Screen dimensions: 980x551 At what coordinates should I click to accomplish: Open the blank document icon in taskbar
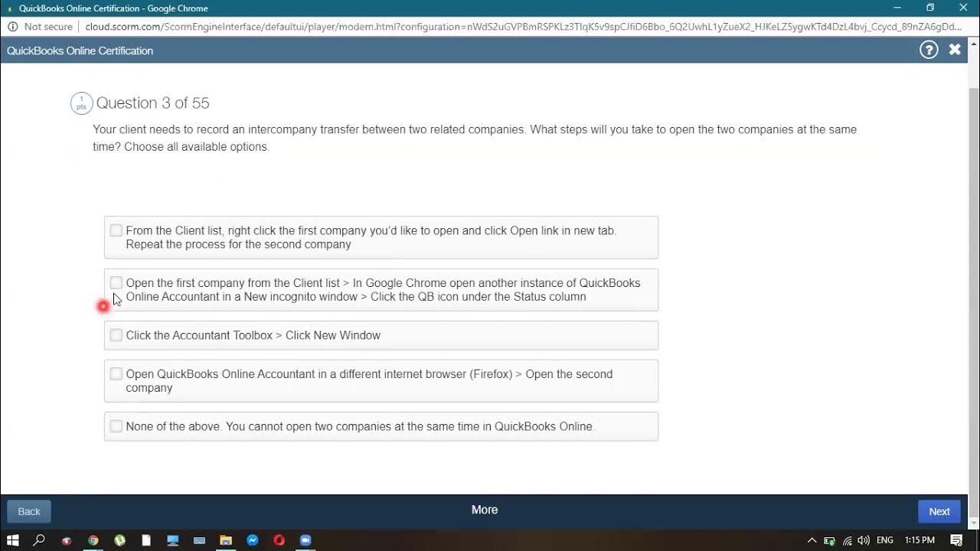(x=146, y=540)
